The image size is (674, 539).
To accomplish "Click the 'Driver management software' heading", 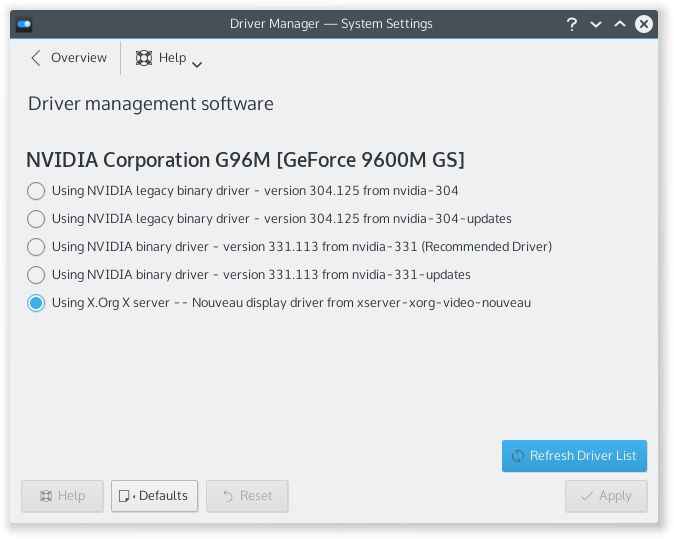I will 151,104.
